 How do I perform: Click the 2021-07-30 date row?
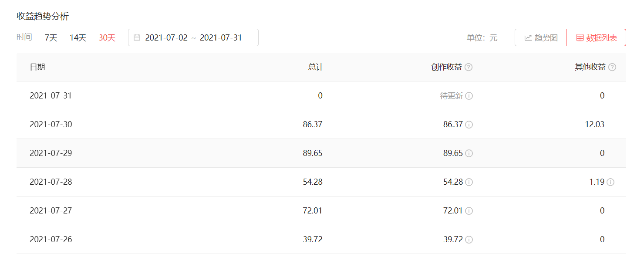tap(321, 125)
